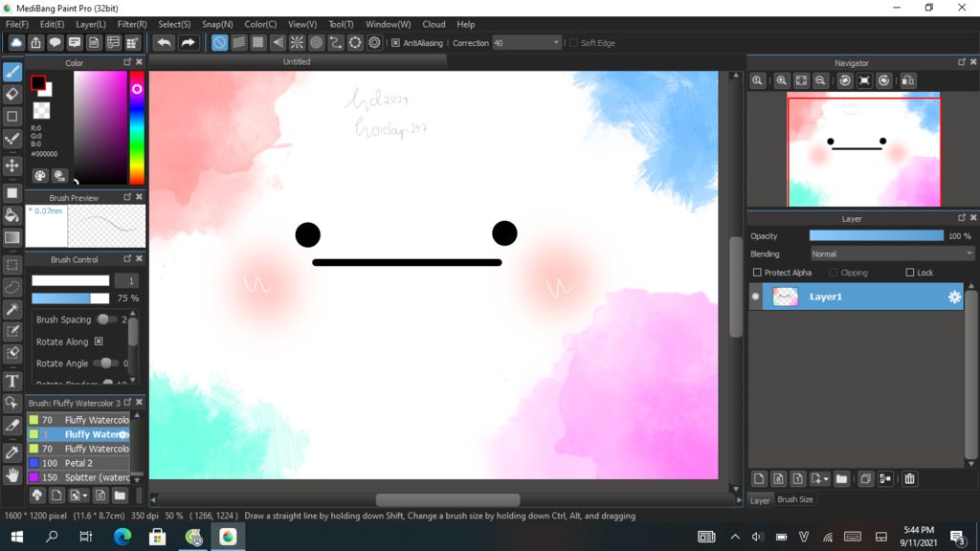Click the hue color bar

click(137, 127)
